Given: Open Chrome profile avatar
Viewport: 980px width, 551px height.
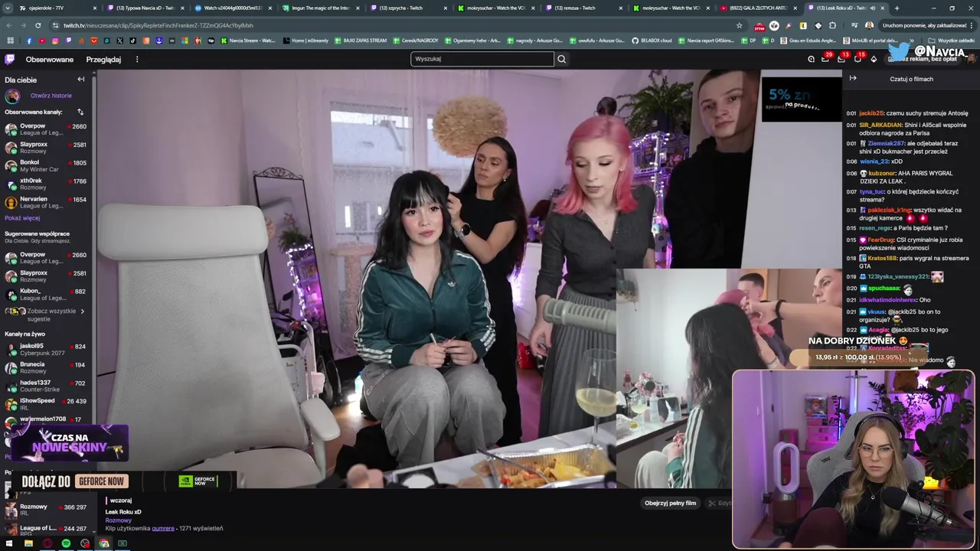Looking at the screenshot, I should [869, 25].
